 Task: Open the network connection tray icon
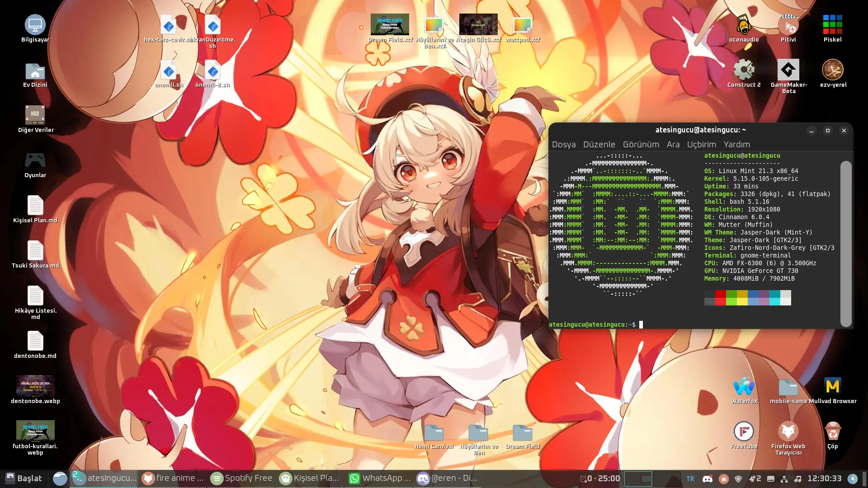point(784,479)
